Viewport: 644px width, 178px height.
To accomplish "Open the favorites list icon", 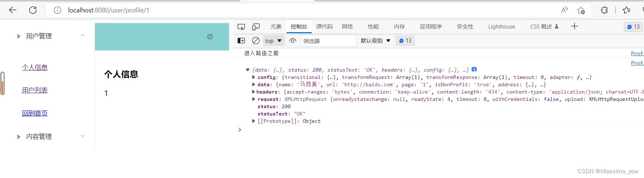I will click(626, 10).
